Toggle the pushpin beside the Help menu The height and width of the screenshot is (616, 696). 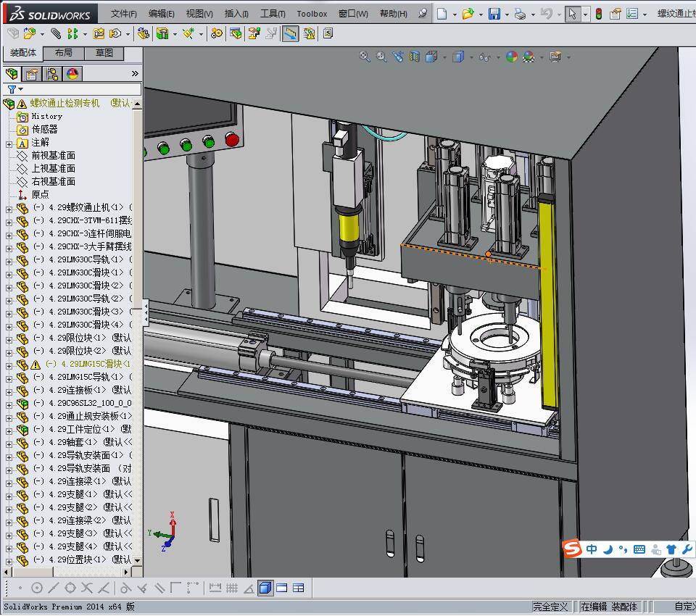click(423, 13)
